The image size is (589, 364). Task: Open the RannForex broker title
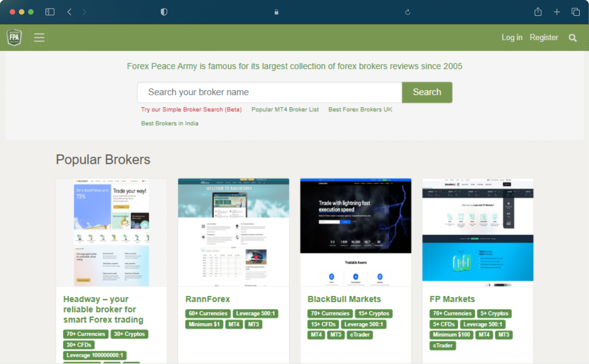208,299
